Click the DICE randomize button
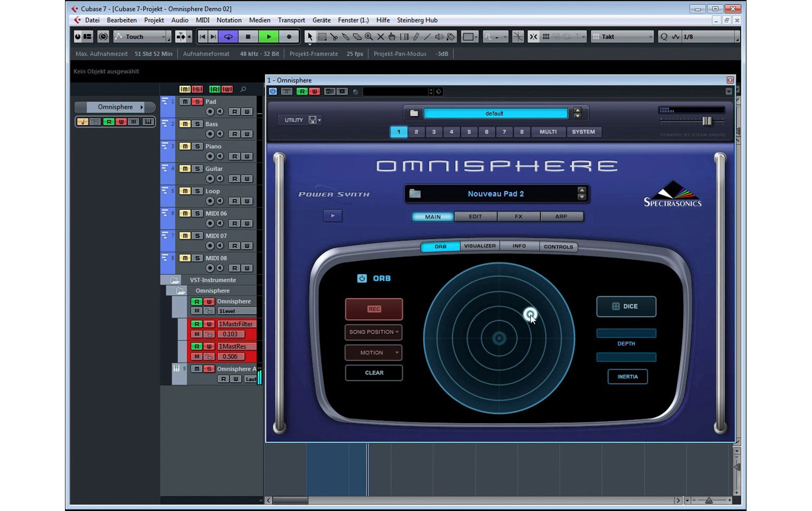The width and height of the screenshot is (812, 511). (x=626, y=306)
